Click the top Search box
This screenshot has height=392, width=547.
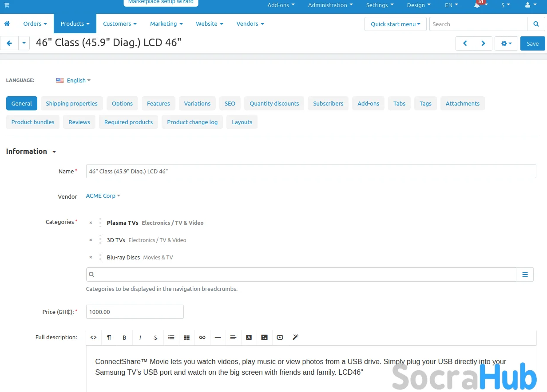pyautogui.click(x=478, y=24)
